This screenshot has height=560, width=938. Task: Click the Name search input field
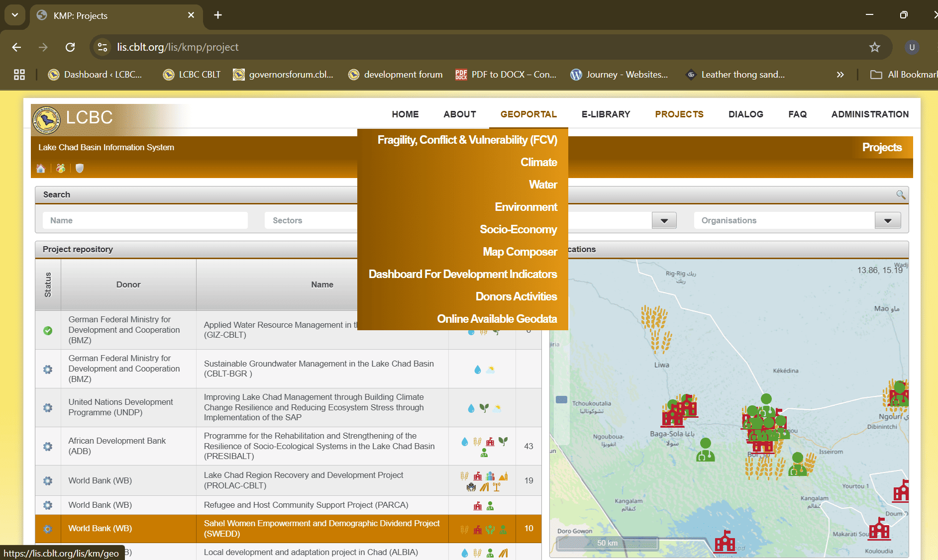point(145,220)
